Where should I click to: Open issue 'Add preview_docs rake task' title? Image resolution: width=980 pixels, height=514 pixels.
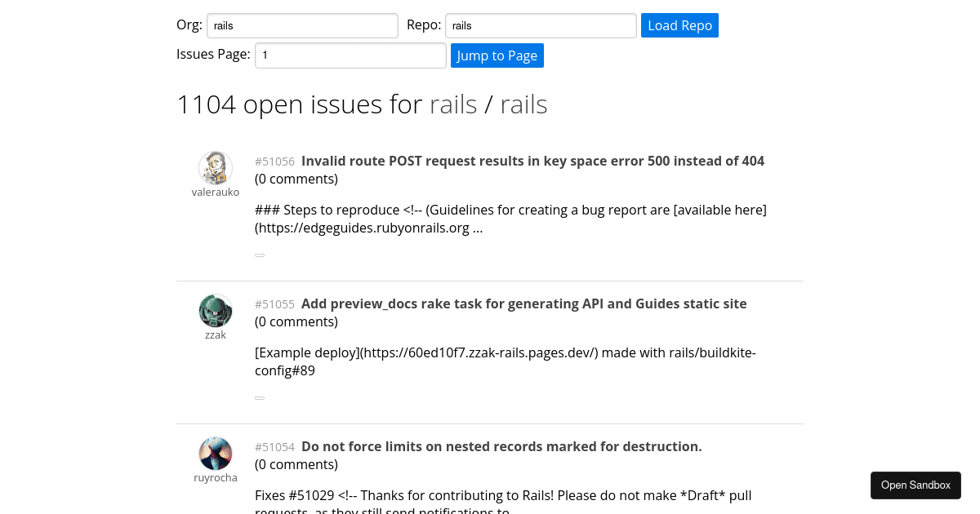[523, 304]
